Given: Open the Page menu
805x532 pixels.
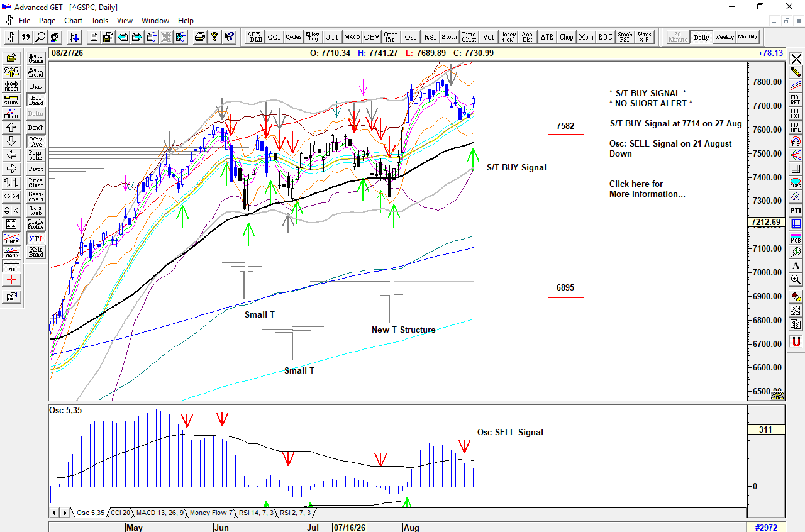Looking at the screenshot, I should pyautogui.click(x=47, y=21).
